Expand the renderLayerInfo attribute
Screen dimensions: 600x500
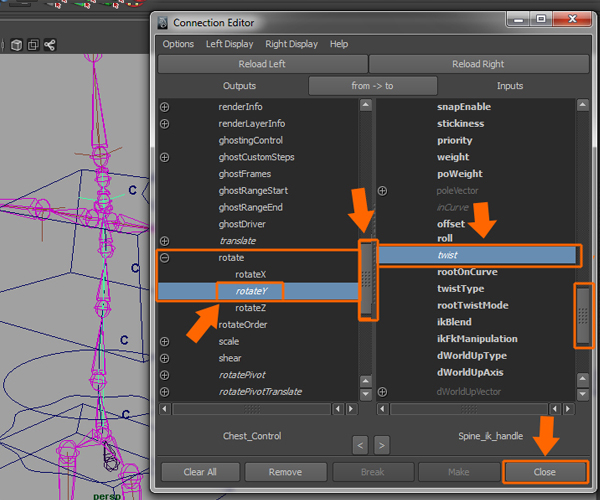165,124
